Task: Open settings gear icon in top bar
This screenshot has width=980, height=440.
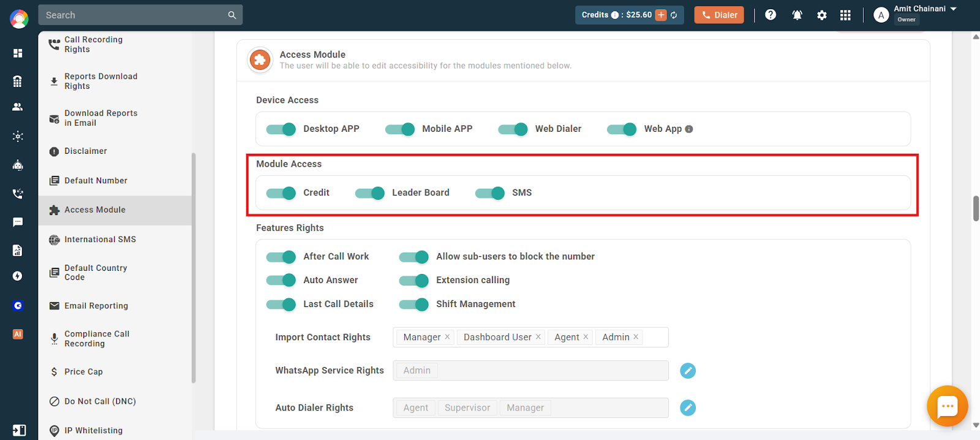Action: (822, 15)
